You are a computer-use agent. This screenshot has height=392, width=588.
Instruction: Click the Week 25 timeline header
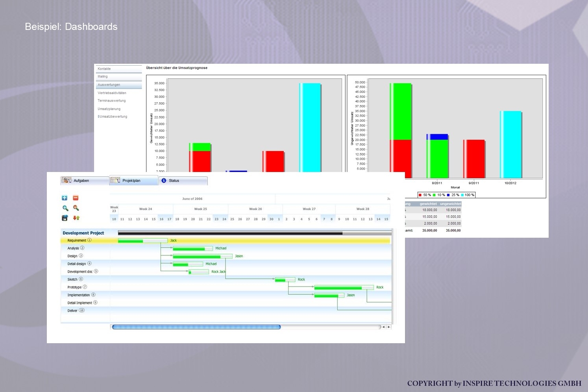[x=200, y=209]
